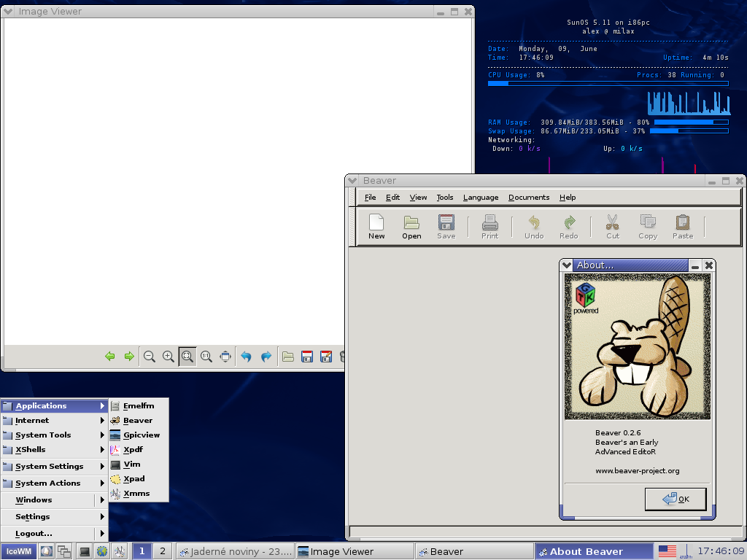
Task: Click Undo in Beaver toolbar
Action: (534, 227)
